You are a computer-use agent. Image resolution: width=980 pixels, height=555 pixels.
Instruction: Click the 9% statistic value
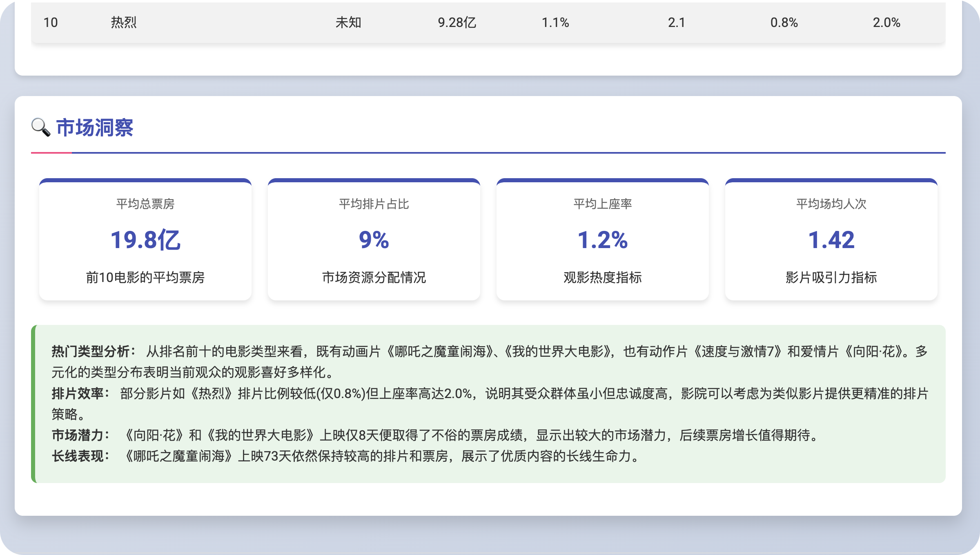coord(374,239)
